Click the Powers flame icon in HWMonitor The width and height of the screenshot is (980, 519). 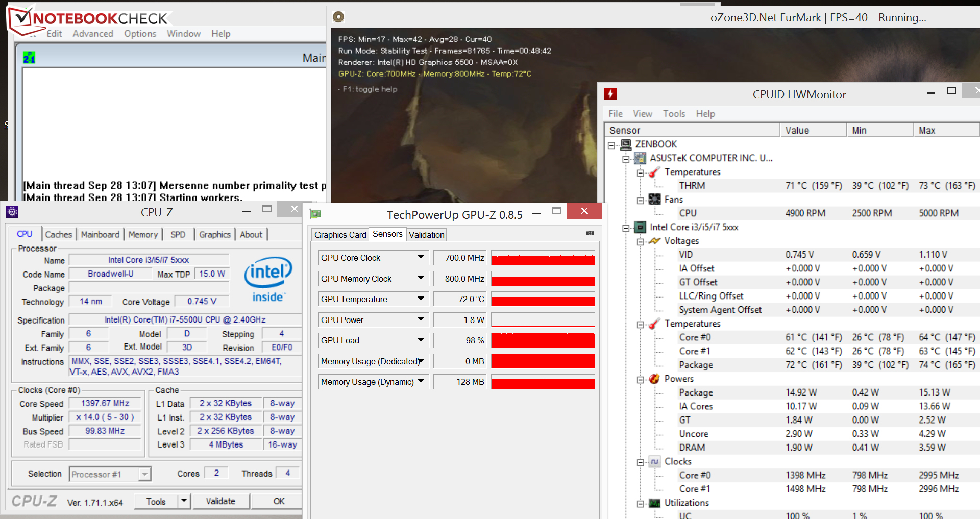pyautogui.click(x=654, y=379)
